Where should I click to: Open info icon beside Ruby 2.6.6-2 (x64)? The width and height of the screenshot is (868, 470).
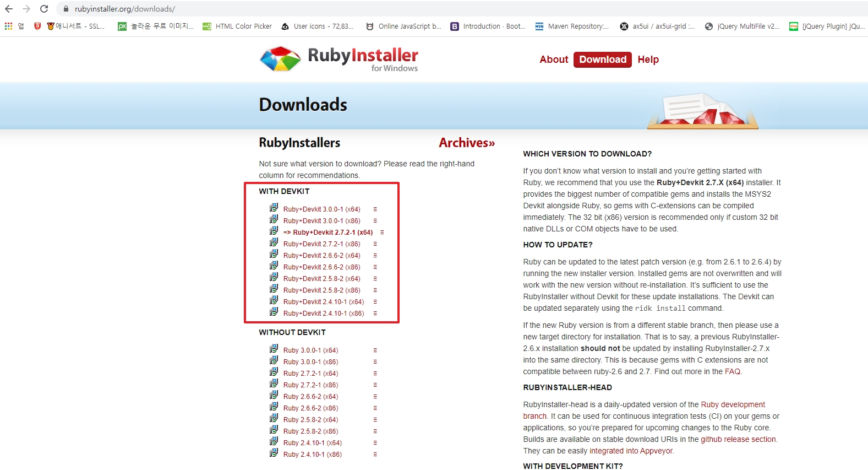[375, 397]
